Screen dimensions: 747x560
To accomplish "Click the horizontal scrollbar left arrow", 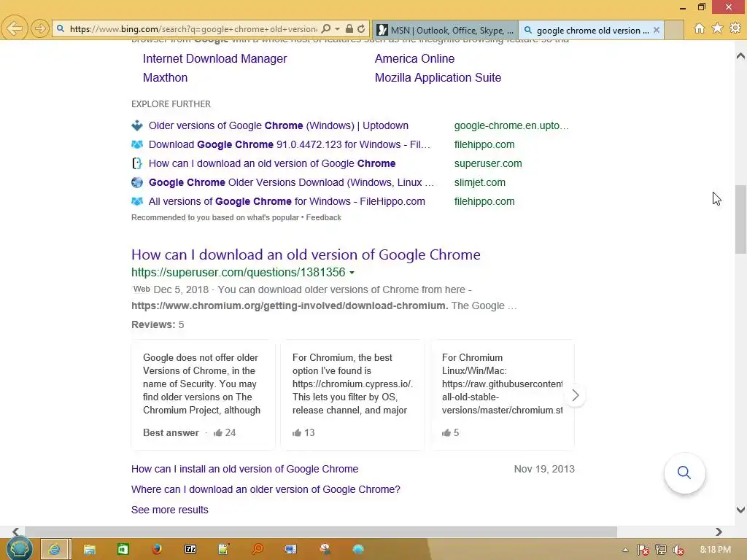I will (x=15, y=532).
